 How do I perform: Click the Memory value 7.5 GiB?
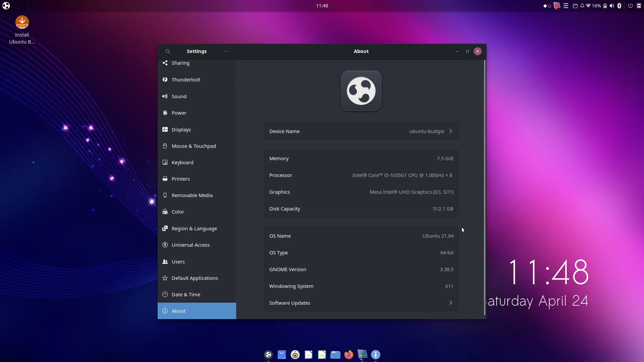(445, 159)
